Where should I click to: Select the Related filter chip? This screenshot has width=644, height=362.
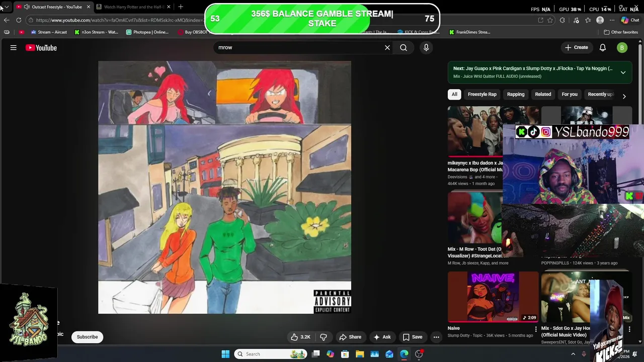click(543, 94)
